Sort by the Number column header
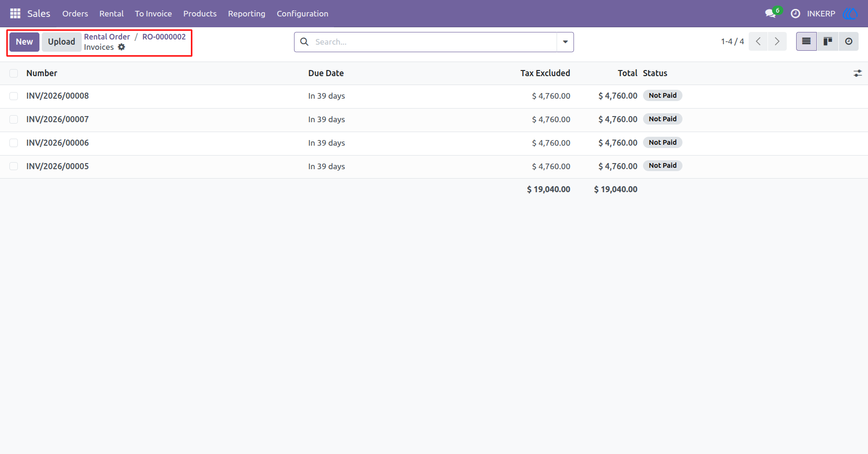Screen dimensions: 868x454 [42, 73]
